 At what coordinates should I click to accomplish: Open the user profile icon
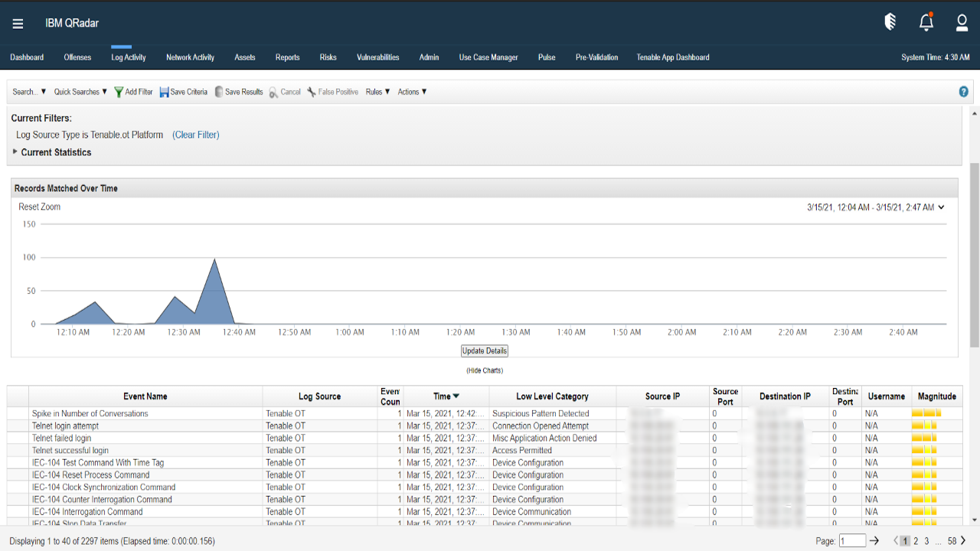pyautogui.click(x=962, y=23)
